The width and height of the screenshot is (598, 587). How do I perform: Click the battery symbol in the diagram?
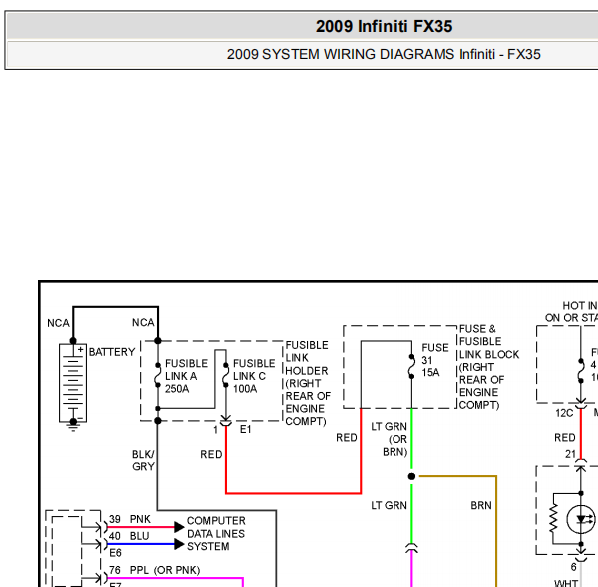tap(73, 383)
